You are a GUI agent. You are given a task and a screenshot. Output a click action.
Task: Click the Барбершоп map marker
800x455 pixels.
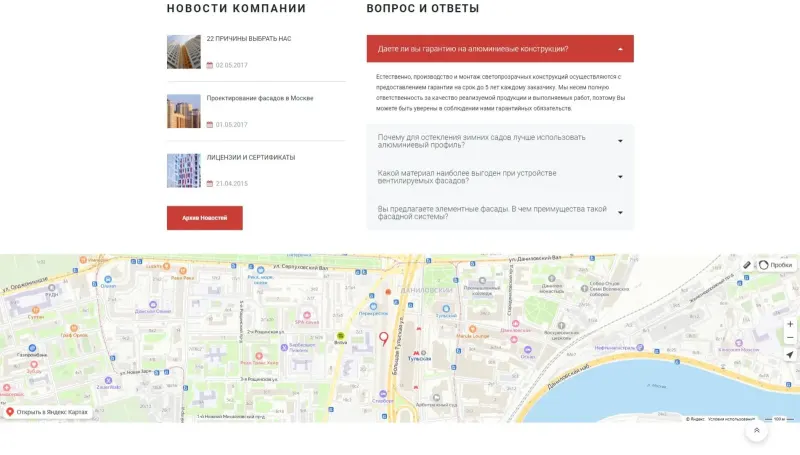(x=284, y=347)
